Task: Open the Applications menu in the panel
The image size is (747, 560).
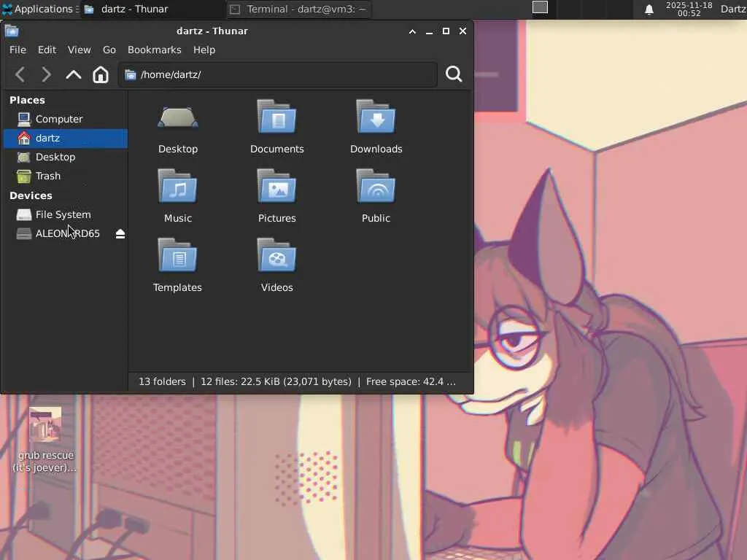Action: pyautogui.click(x=40, y=9)
